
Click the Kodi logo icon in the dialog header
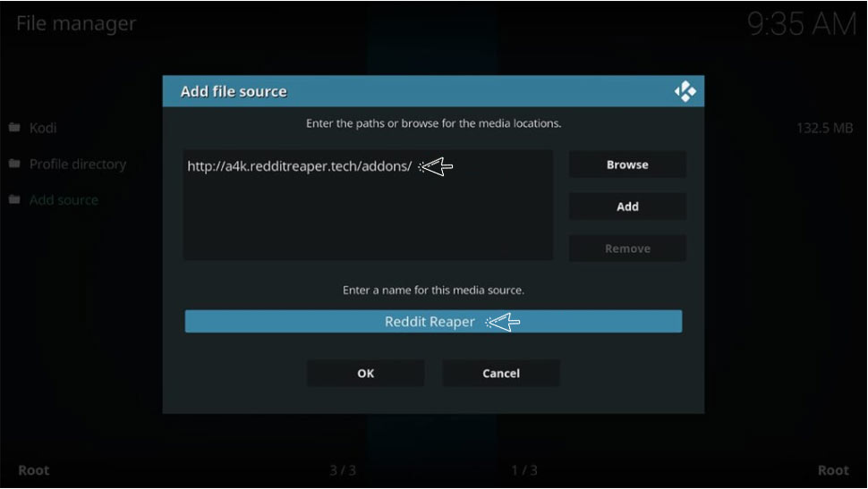(x=685, y=91)
